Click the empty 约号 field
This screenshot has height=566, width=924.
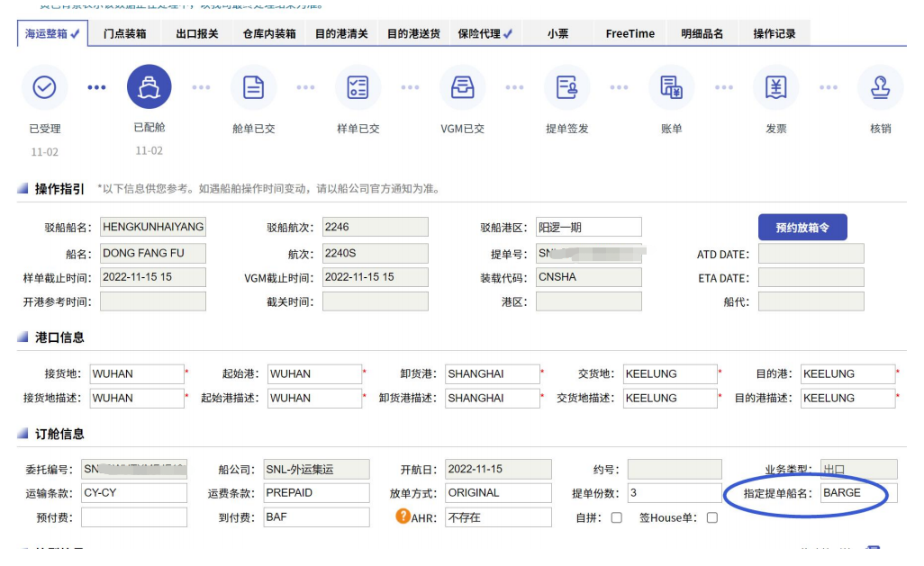click(x=675, y=470)
